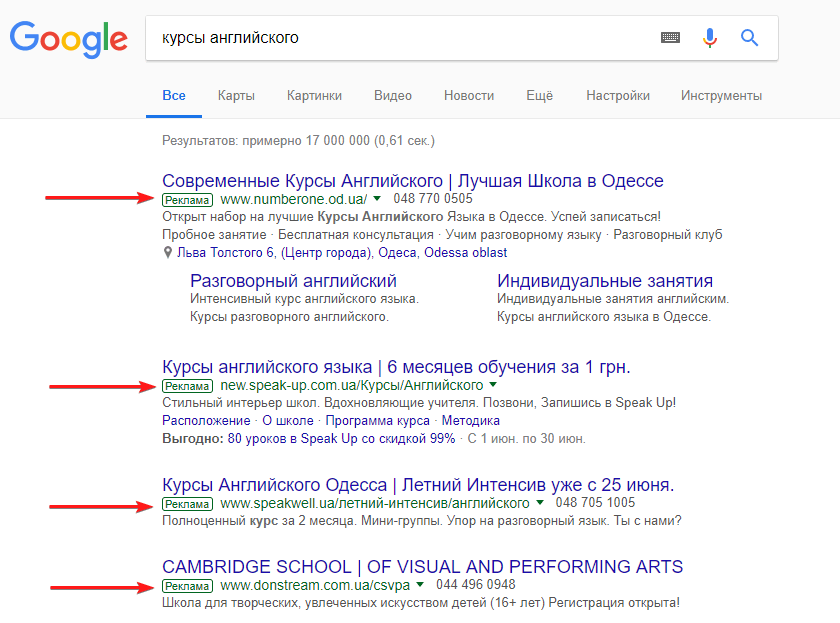
Task: Open Курсы Английского Одесса Летний Интенсив result
Action: point(418,485)
